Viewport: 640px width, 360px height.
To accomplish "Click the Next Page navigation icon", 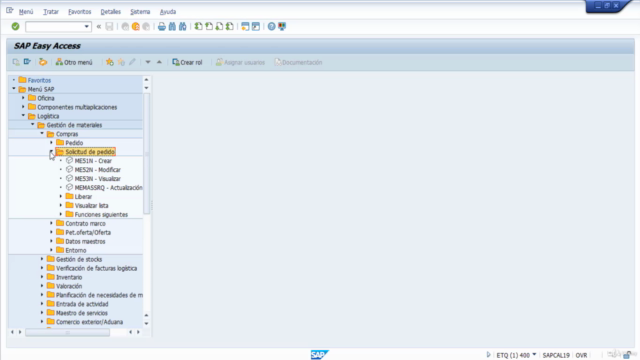I will 219,27.
